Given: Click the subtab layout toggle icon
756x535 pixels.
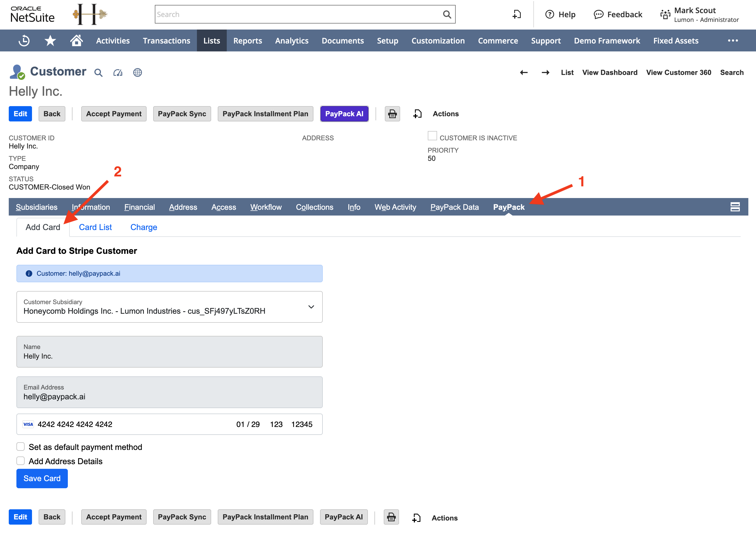Looking at the screenshot, I should click(x=735, y=207).
